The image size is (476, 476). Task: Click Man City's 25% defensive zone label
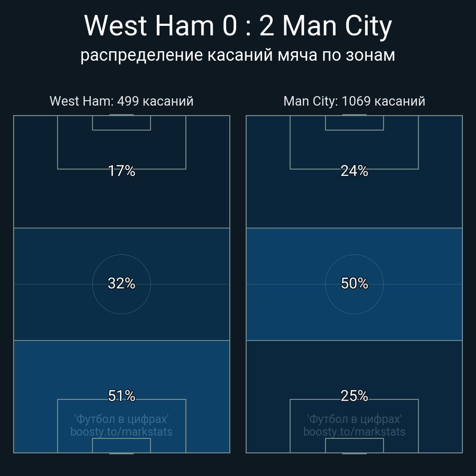(x=355, y=396)
